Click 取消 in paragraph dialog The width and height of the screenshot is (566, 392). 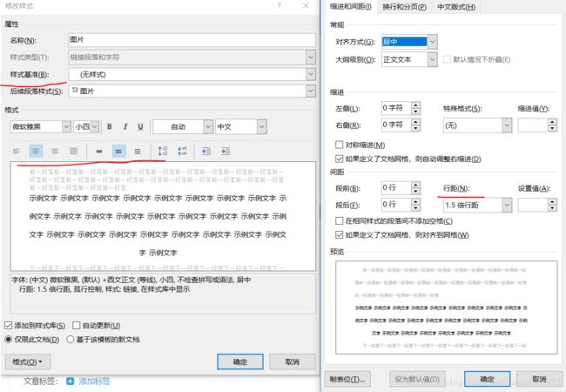pyautogui.click(x=539, y=379)
